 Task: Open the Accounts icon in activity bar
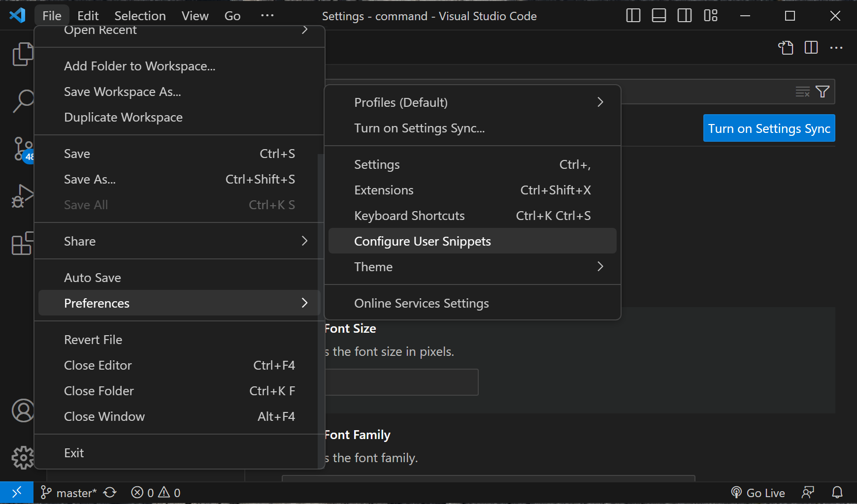point(23,410)
